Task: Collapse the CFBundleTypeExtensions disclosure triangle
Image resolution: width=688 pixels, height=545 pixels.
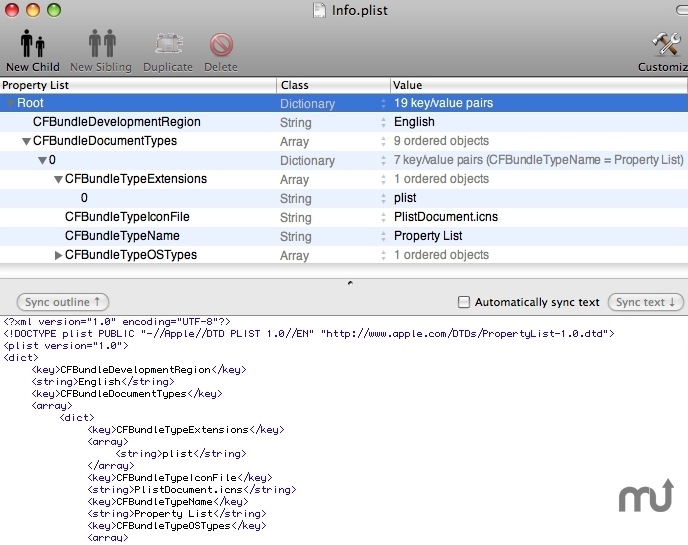Action: tap(58, 179)
